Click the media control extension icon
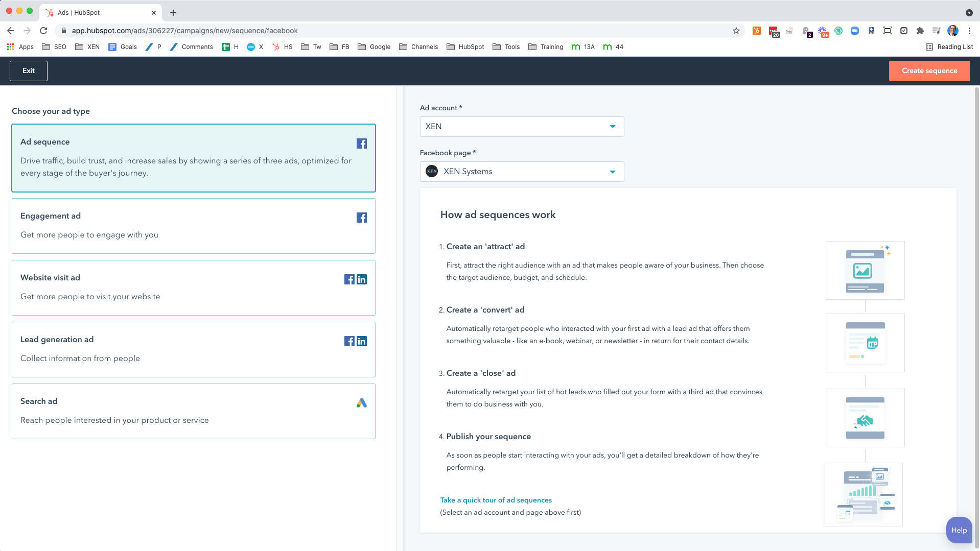This screenshot has height=551, width=980. 937,31
